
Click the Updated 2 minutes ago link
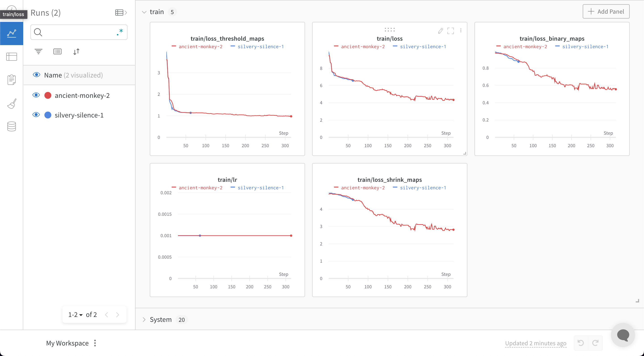click(536, 343)
